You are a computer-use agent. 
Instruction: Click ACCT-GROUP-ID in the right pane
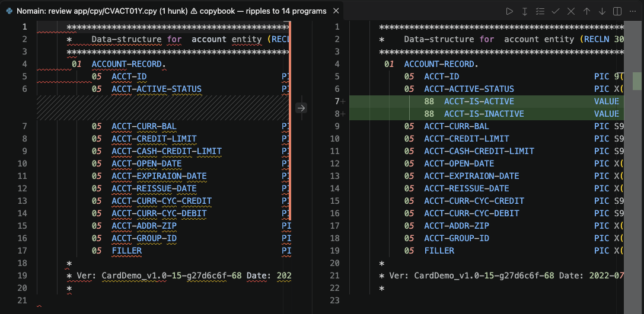[457, 239]
